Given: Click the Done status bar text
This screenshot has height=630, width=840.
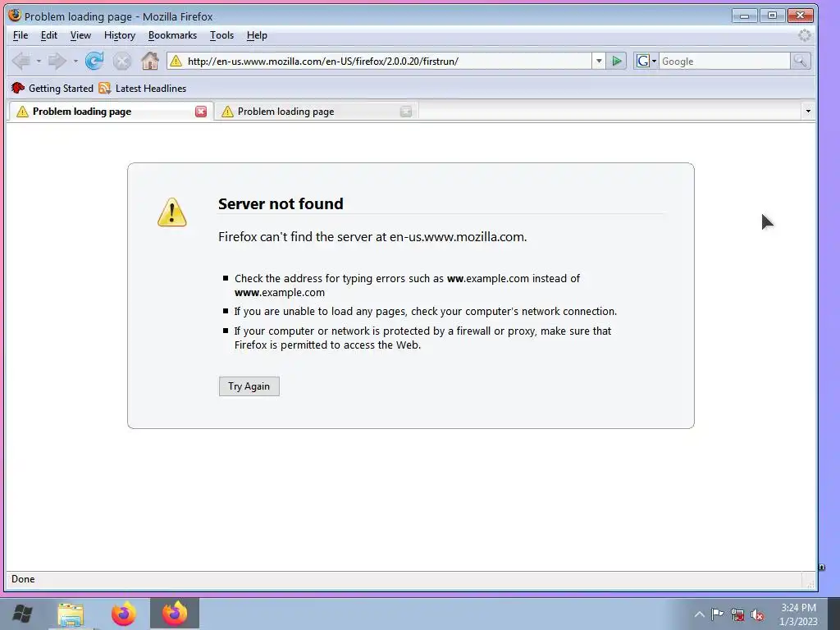Looking at the screenshot, I should pyautogui.click(x=23, y=579).
